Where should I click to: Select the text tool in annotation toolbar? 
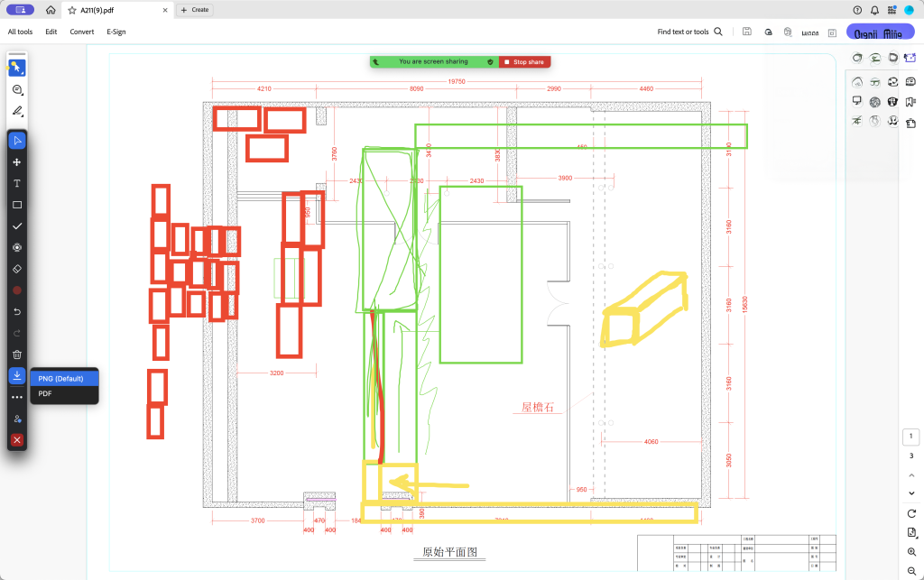16,183
